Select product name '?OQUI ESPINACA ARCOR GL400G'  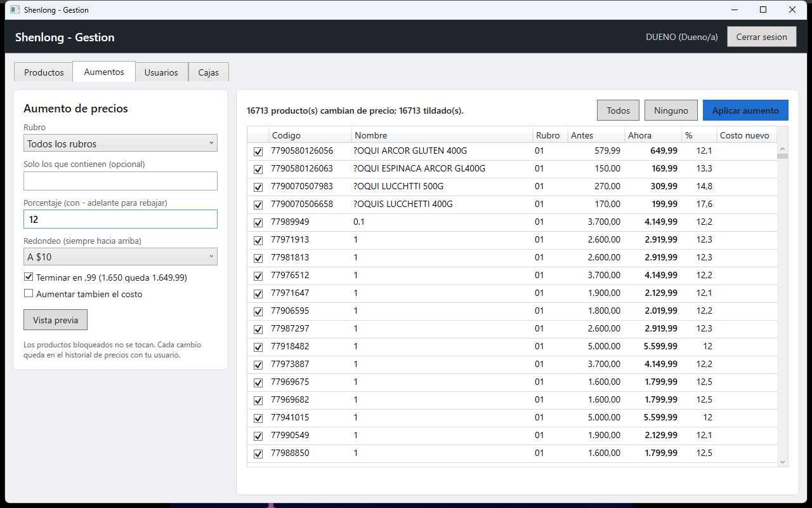click(419, 168)
